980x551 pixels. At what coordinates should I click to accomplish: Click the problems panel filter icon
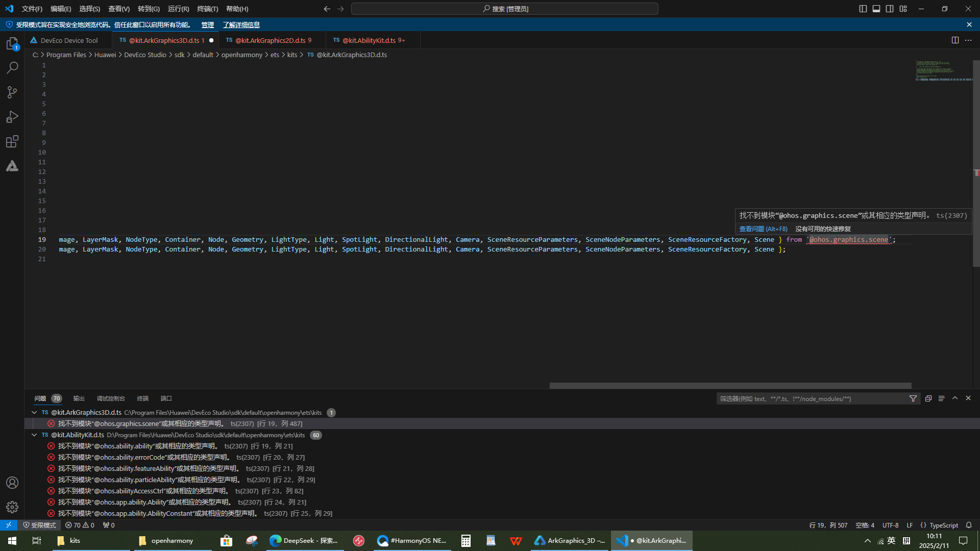(x=913, y=398)
